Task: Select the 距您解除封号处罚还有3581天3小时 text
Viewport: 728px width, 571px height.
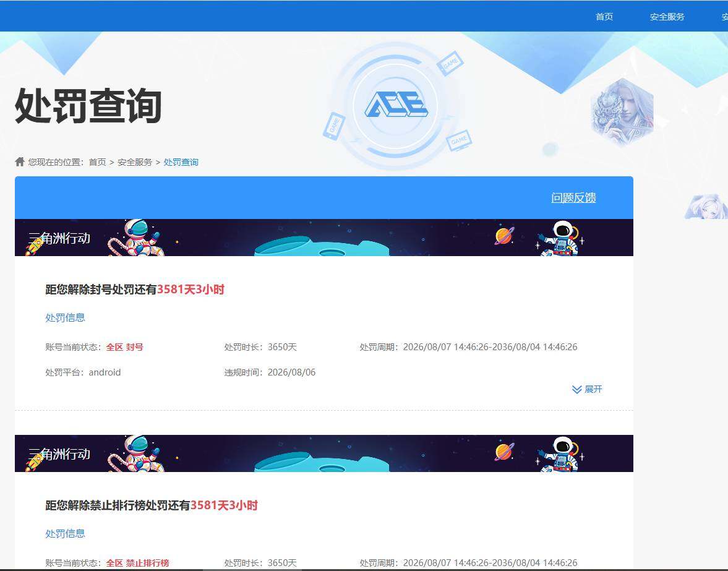Action: tap(135, 290)
